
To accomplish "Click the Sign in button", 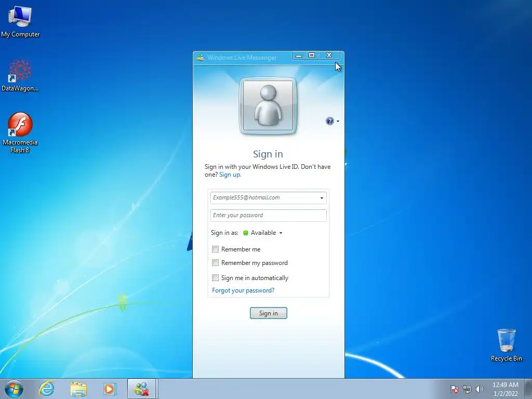I will 269,313.
